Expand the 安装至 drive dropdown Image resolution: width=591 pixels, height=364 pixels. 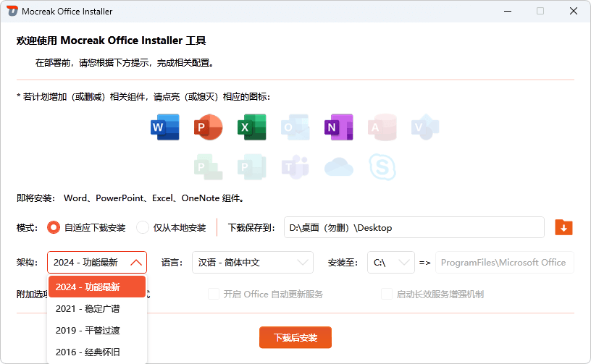(x=390, y=262)
